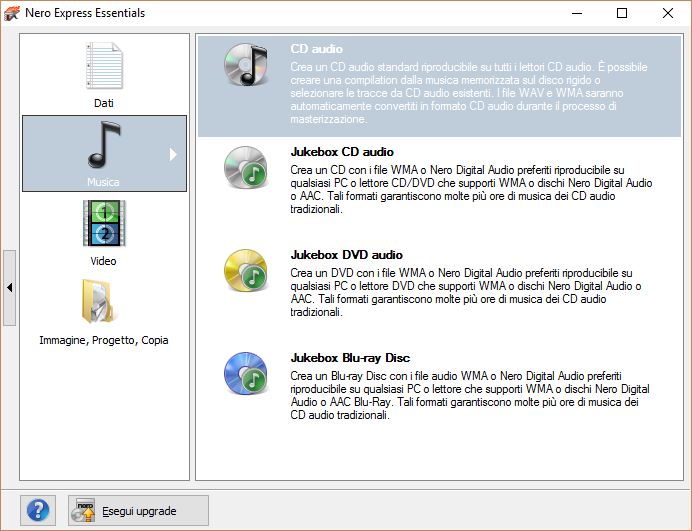Click Jukebox CD audio description mentioning 'lettore CD/DVD'
Image resolution: width=692 pixels, height=531 pixels.
point(471,189)
